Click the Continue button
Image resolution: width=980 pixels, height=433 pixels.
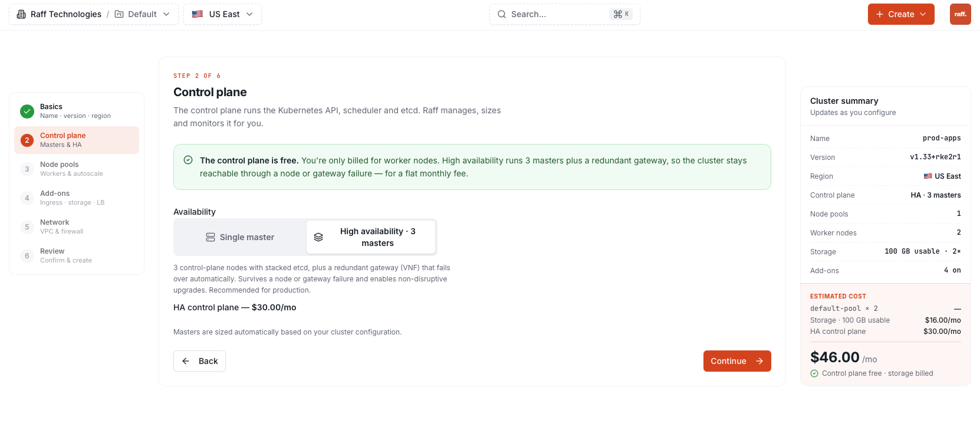tap(737, 361)
